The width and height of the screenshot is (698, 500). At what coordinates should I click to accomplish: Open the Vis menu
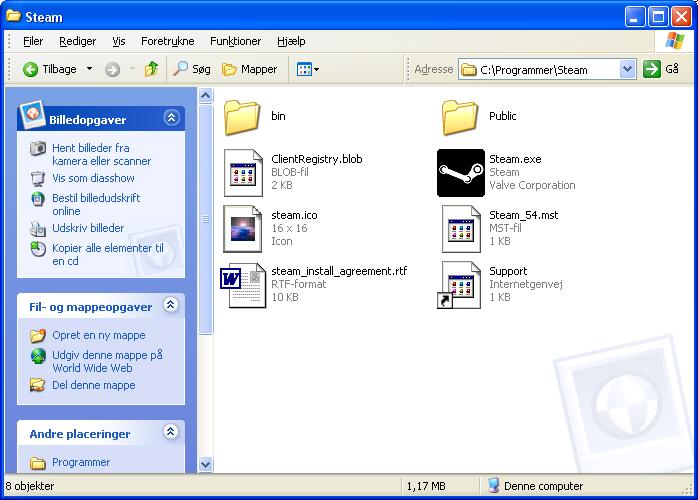tap(118, 41)
